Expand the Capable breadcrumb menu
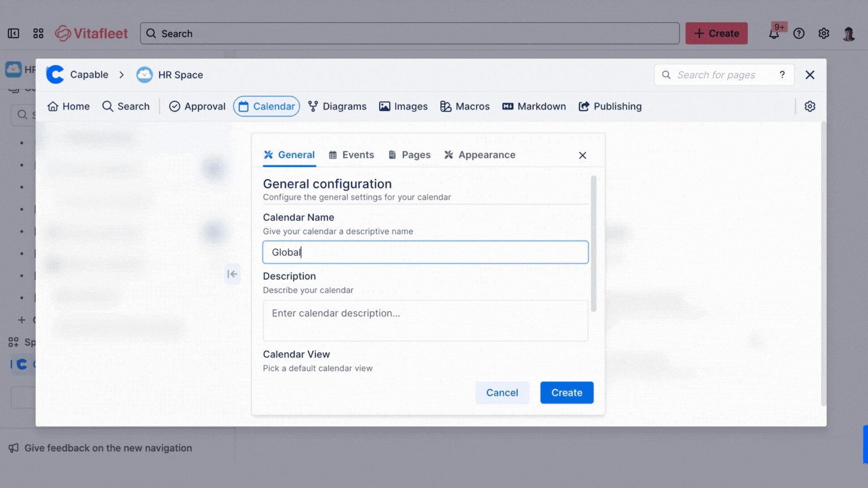 [x=88, y=75]
